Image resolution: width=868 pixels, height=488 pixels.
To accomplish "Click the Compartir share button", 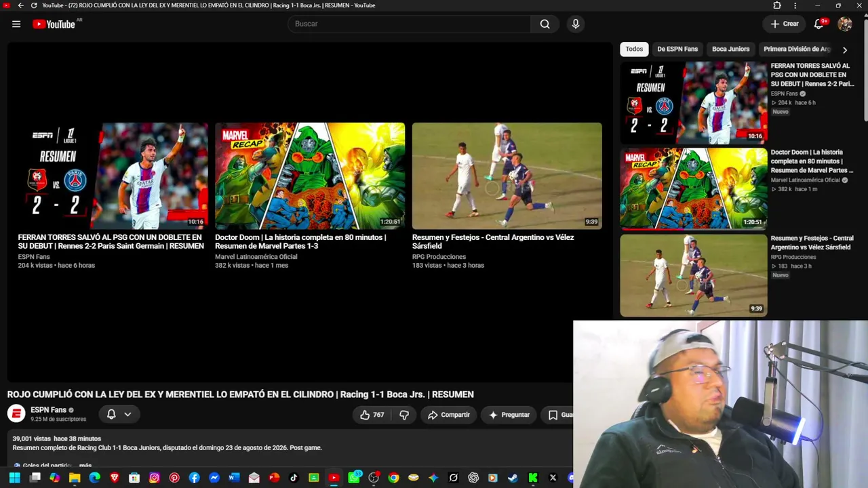I will (x=449, y=415).
